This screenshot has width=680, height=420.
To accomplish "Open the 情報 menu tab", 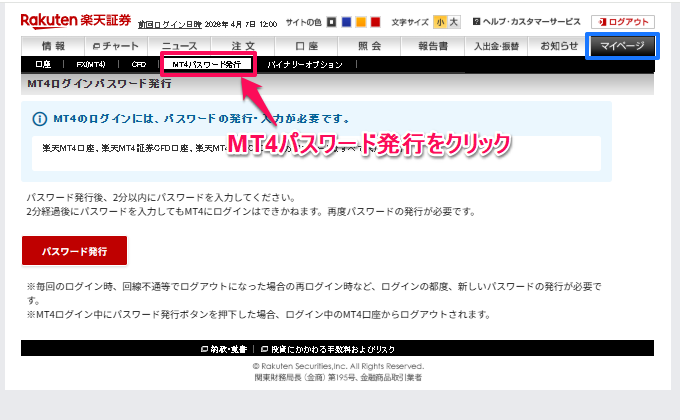I will click(53, 46).
